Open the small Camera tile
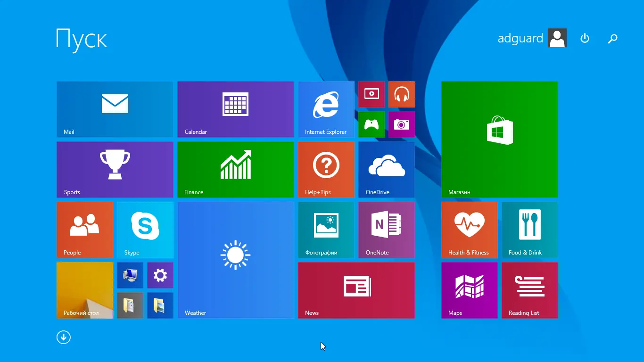Viewport: 644px width, 362px height. [x=402, y=124]
